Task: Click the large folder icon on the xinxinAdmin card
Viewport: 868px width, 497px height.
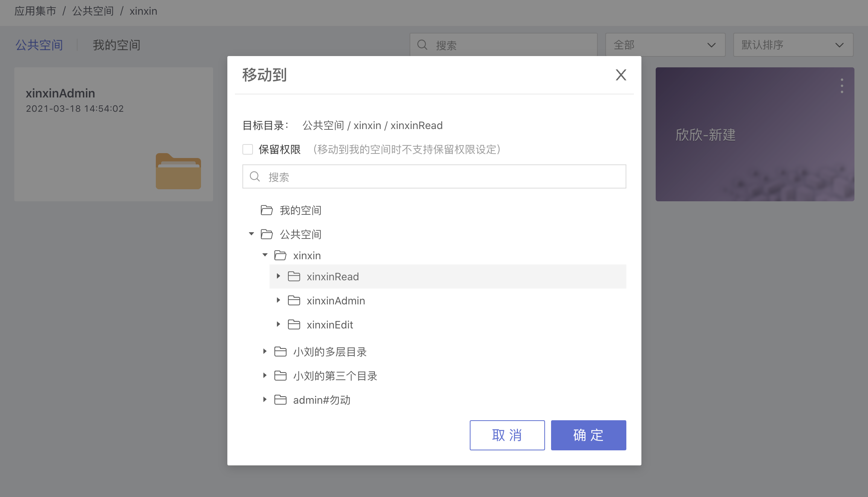Action: point(178,171)
